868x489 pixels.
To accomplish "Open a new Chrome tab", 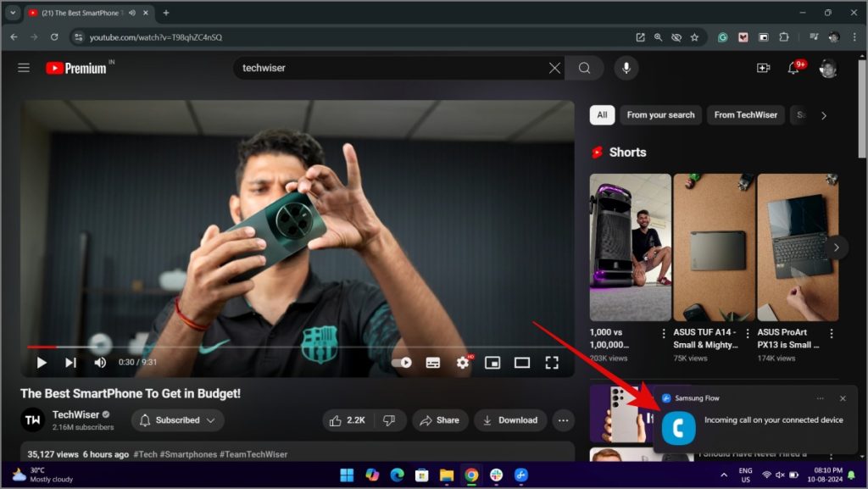I will [x=165, y=12].
